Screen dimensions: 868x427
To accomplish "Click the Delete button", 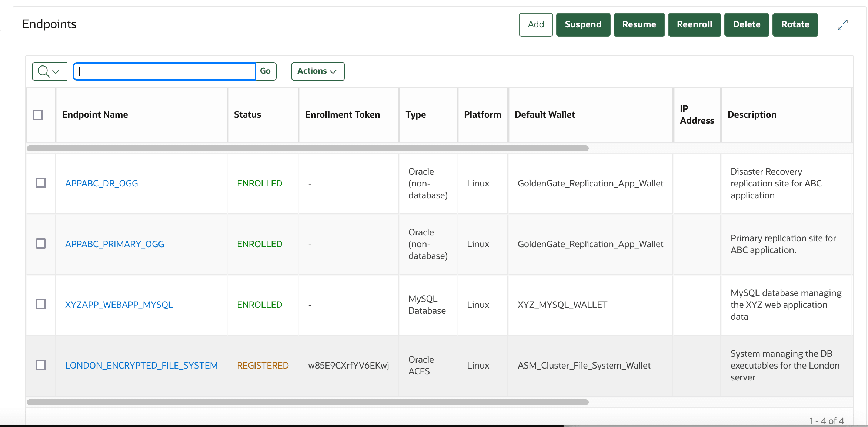I will (747, 24).
